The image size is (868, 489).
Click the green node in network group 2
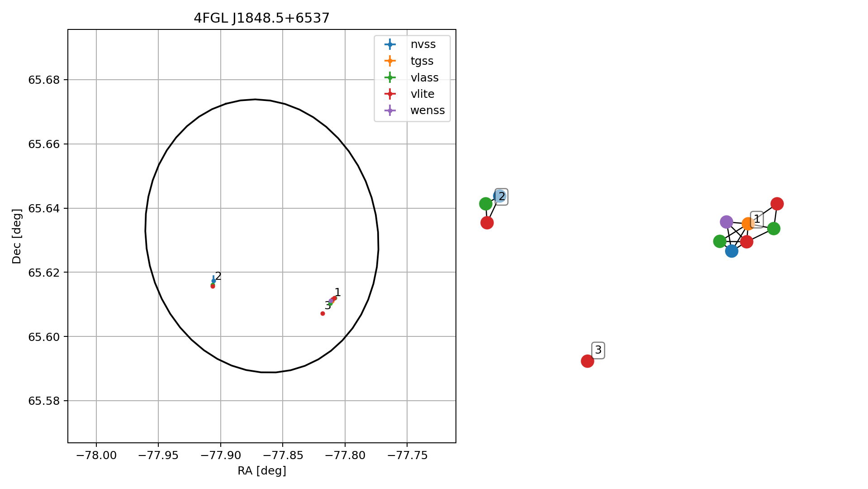pyautogui.click(x=485, y=204)
